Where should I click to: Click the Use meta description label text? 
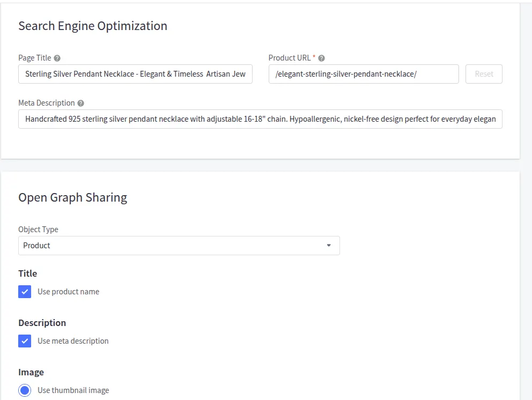(73, 341)
